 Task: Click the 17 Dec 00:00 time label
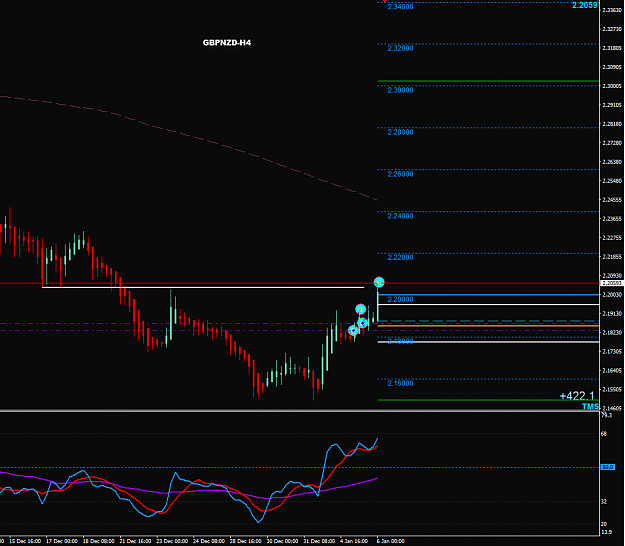click(62, 541)
